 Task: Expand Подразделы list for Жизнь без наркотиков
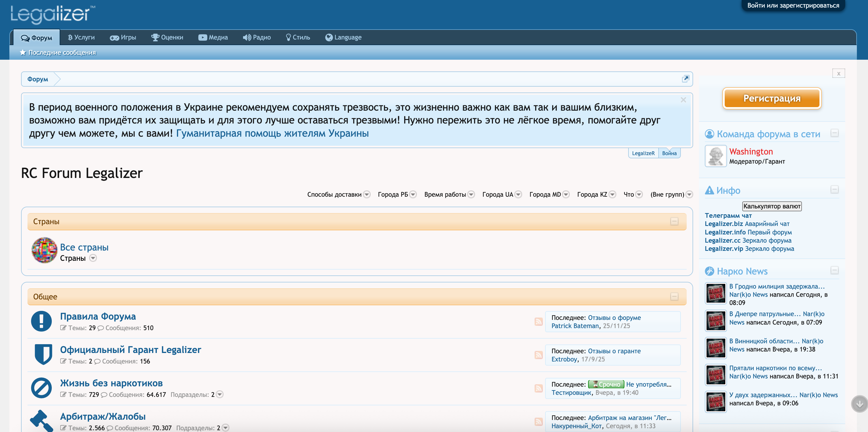(220, 394)
